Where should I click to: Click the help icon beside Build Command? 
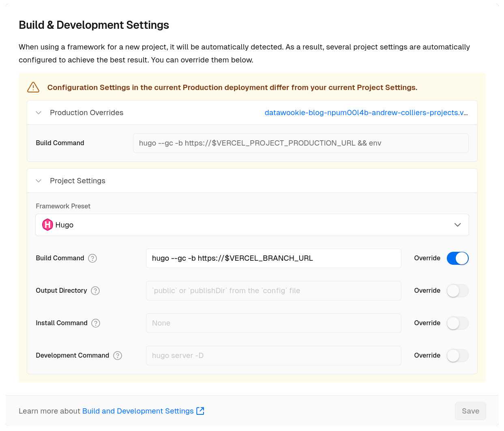92,258
